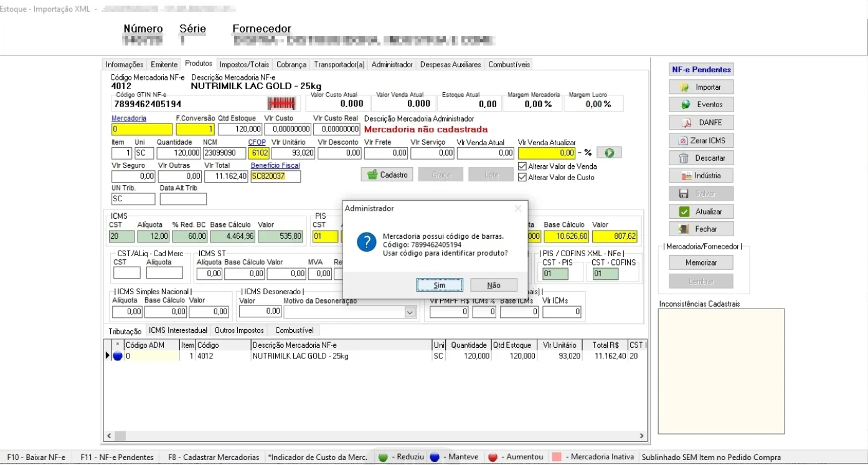Open the Impostos/Totais tab
The width and height of the screenshot is (868, 465).
[245, 64]
